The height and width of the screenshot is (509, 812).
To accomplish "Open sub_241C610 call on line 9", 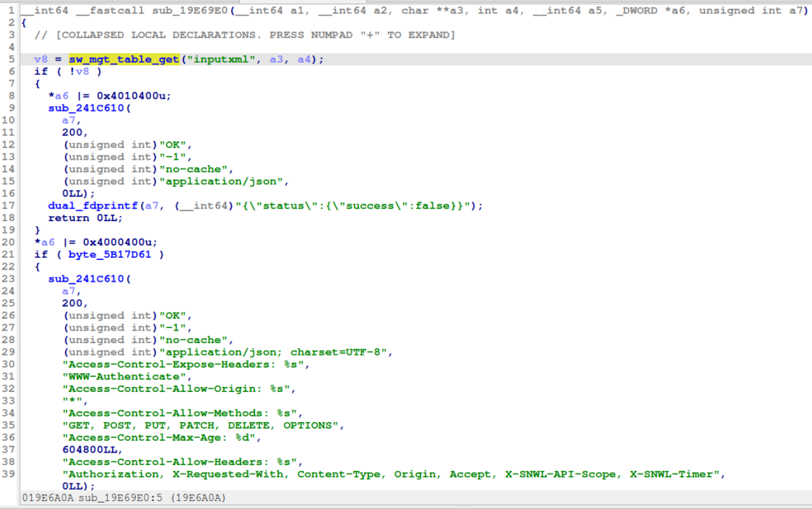I will click(x=86, y=108).
